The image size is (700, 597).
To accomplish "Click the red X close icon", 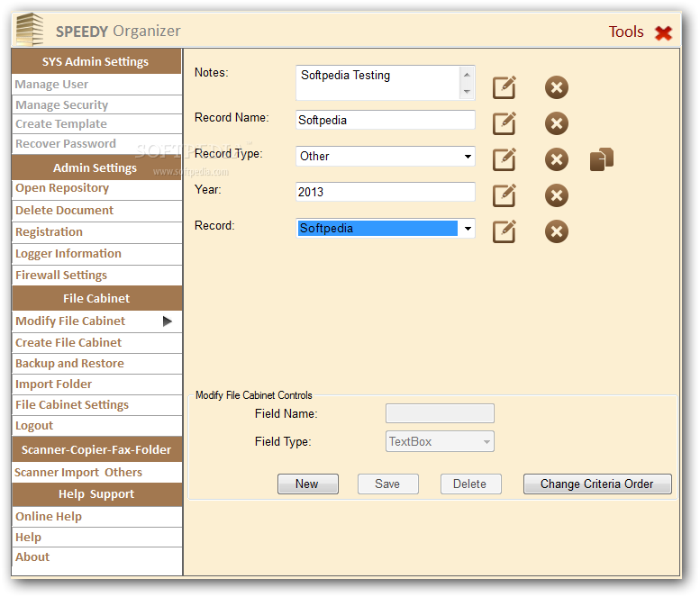I will [663, 32].
